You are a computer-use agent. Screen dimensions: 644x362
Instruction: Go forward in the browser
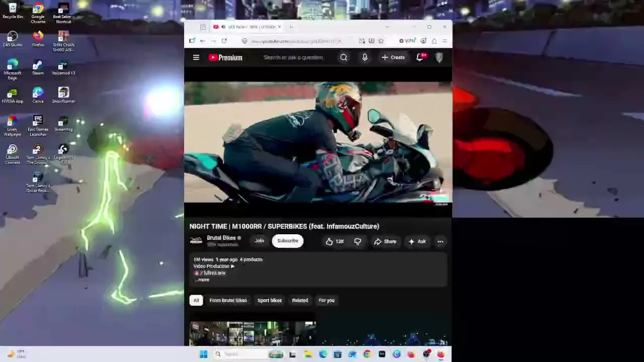[x=213, y=41]
